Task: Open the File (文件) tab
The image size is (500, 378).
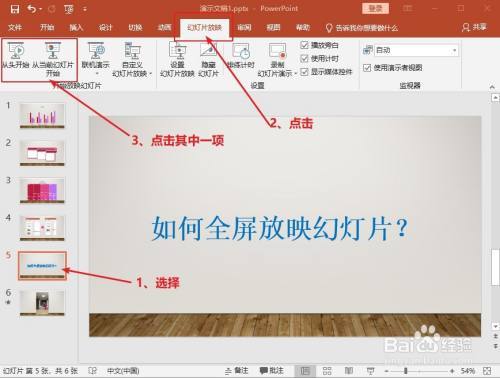Action: pos(15,27)
